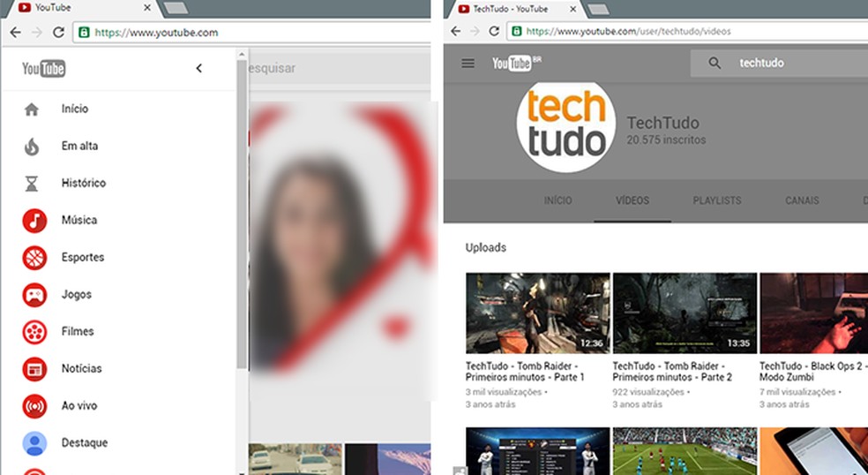868x475 pixels.
Task: Open the INÍCIO channel tab
Action: point(557,200)
